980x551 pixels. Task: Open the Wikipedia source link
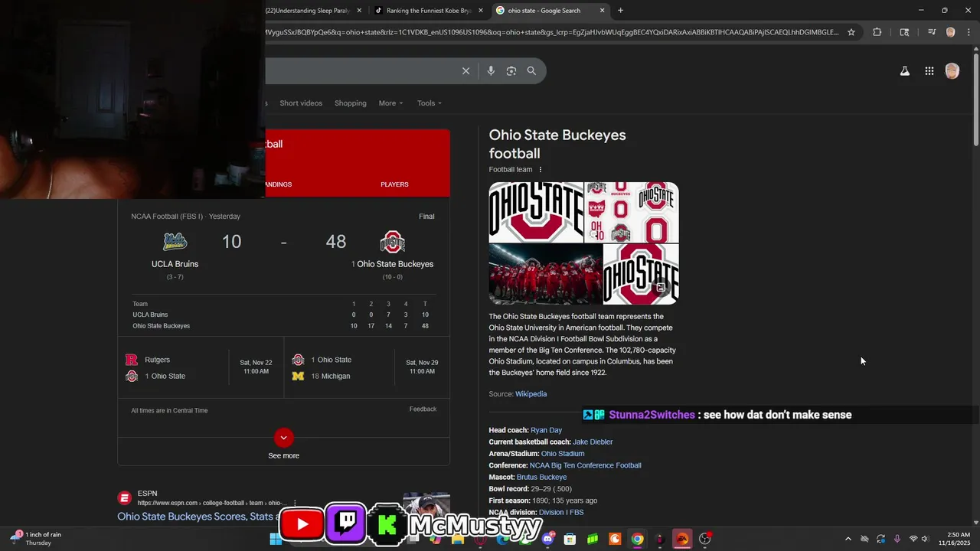pos(531,394)
